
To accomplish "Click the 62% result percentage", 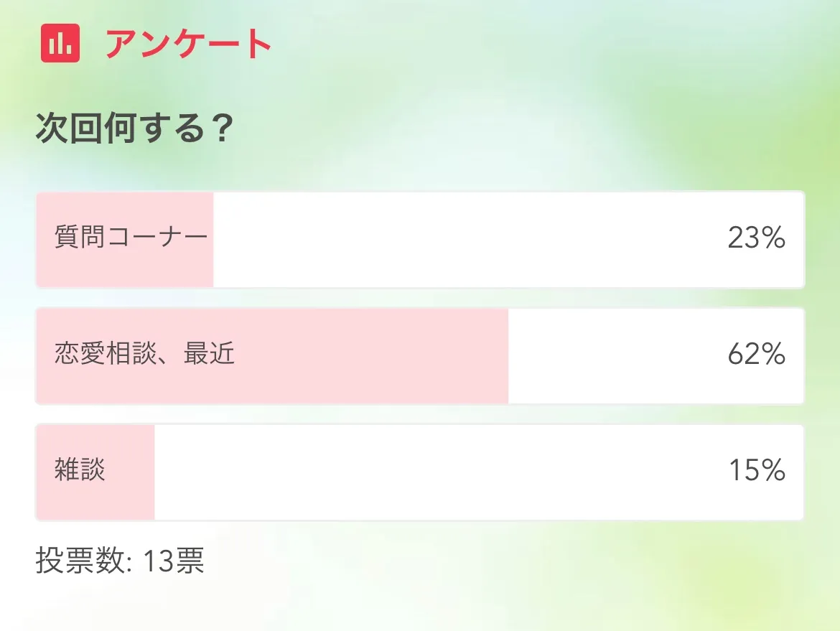I will tap(756, 355).
